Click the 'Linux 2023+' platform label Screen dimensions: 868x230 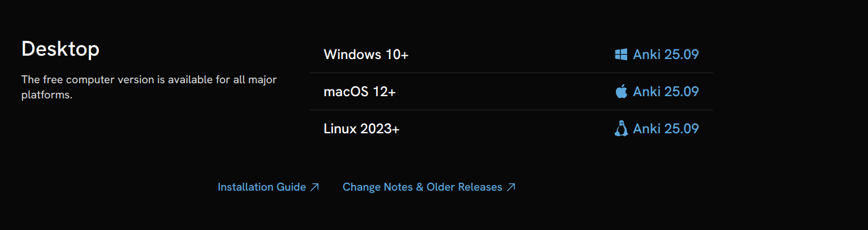pyautogui.click(x=362, y=129)
